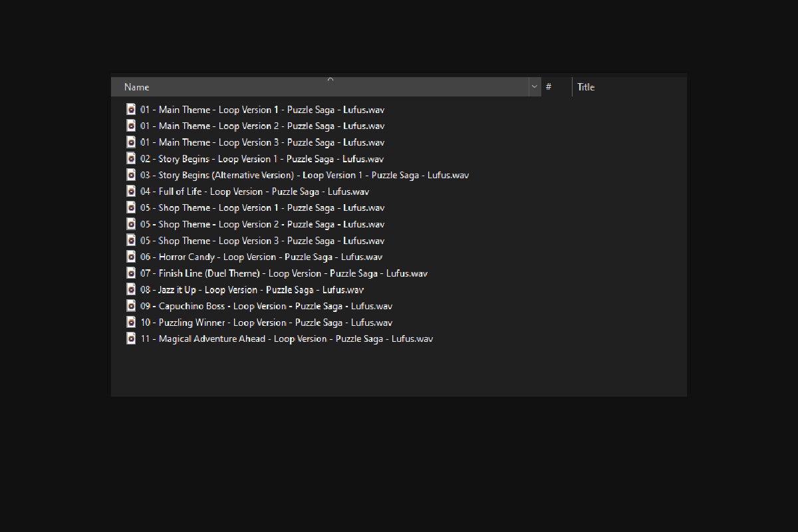798x532 pixels.
Task: Select Main Theme Loop Version 2 file name
Action: click(x=262, y=126)
